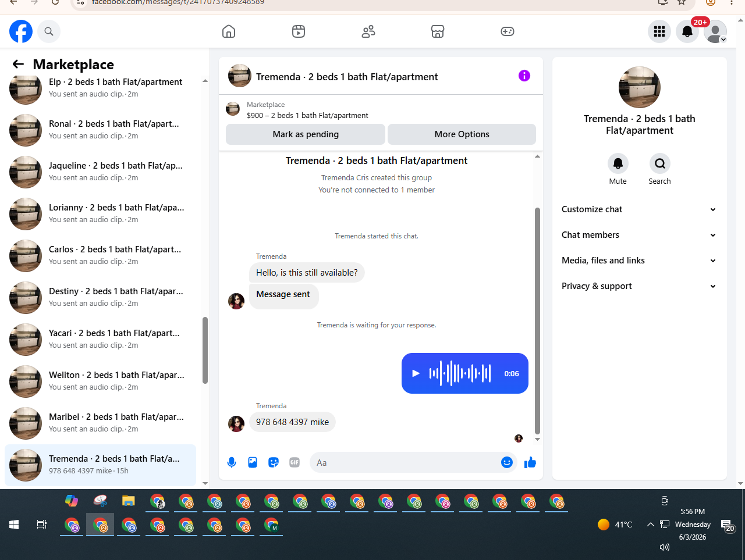Open the Windows Start menu
Image resolution: width=745 pixels, height=560 pixels.
[x=14, y=525]
